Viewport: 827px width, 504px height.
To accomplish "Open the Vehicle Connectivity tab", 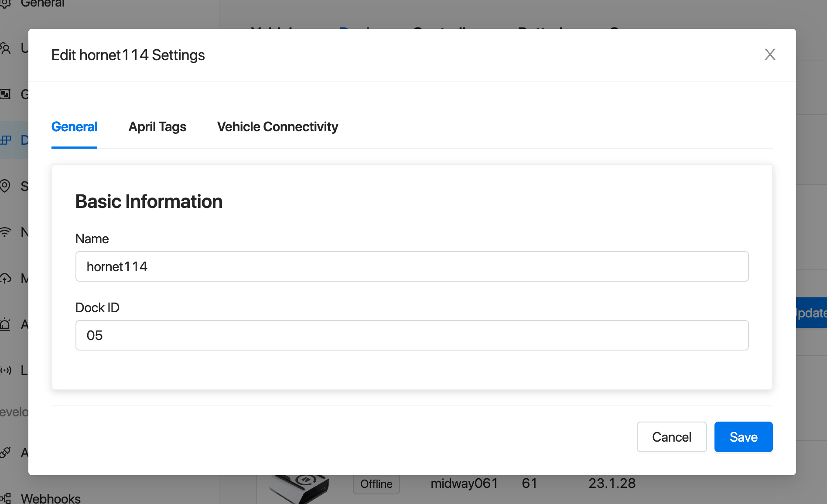I will pos(277,127).
